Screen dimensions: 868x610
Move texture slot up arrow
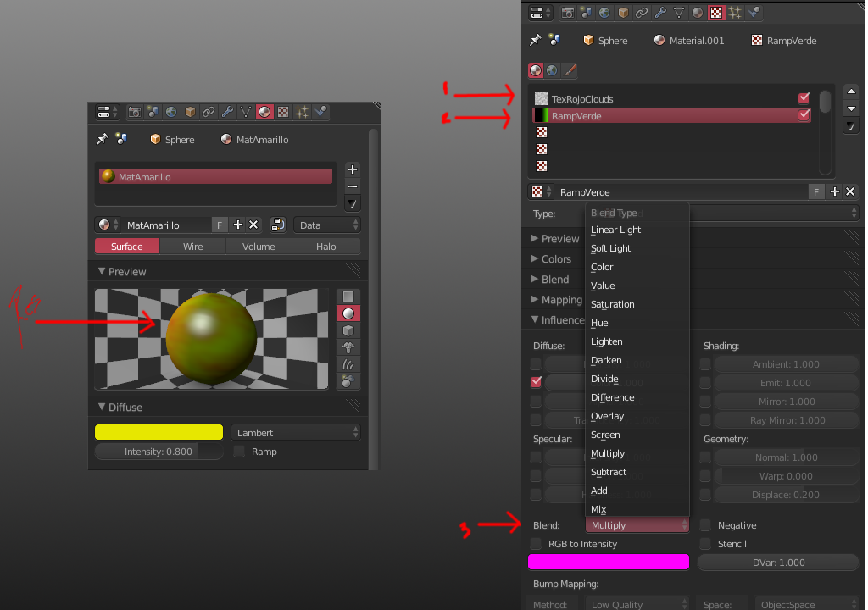coord(851,91)
